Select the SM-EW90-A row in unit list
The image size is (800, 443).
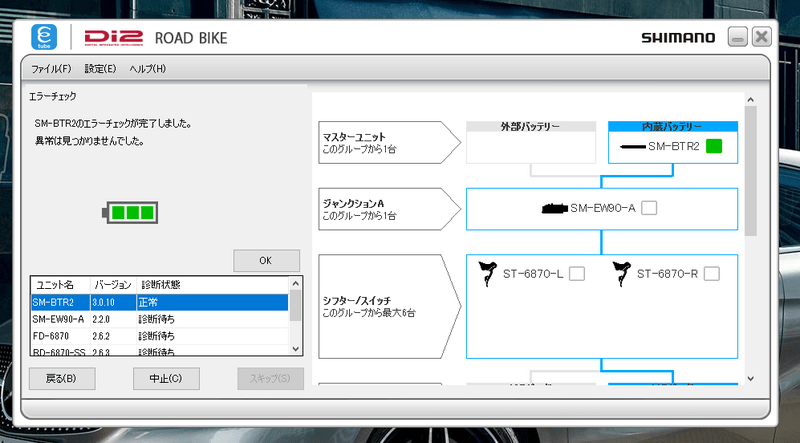pos(160,319)
